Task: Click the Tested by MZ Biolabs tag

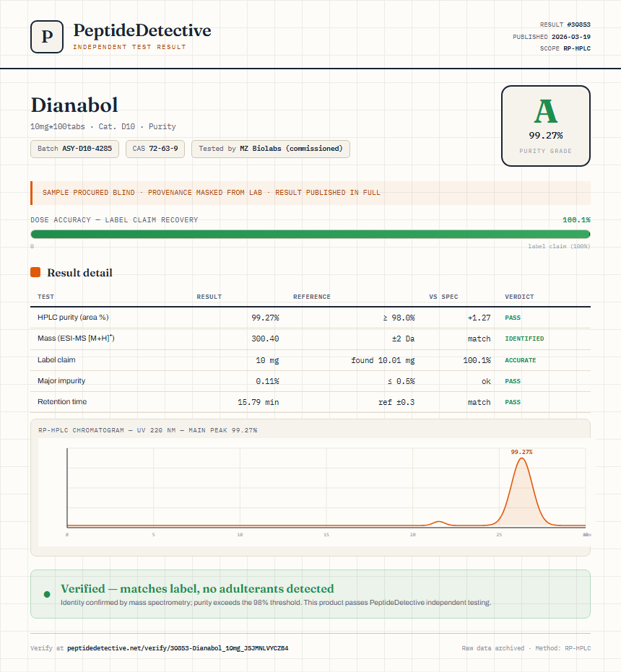Action: coord(271,149)
